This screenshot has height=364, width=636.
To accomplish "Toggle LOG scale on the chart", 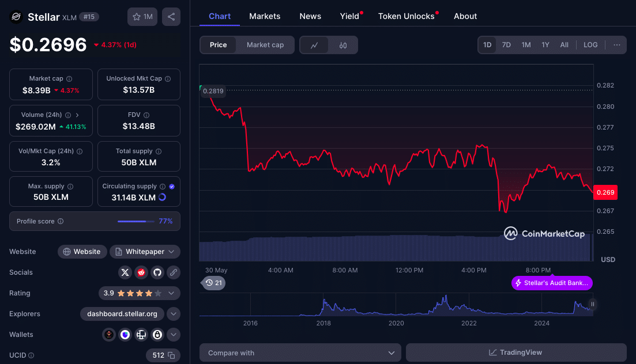I will [590, 45].
